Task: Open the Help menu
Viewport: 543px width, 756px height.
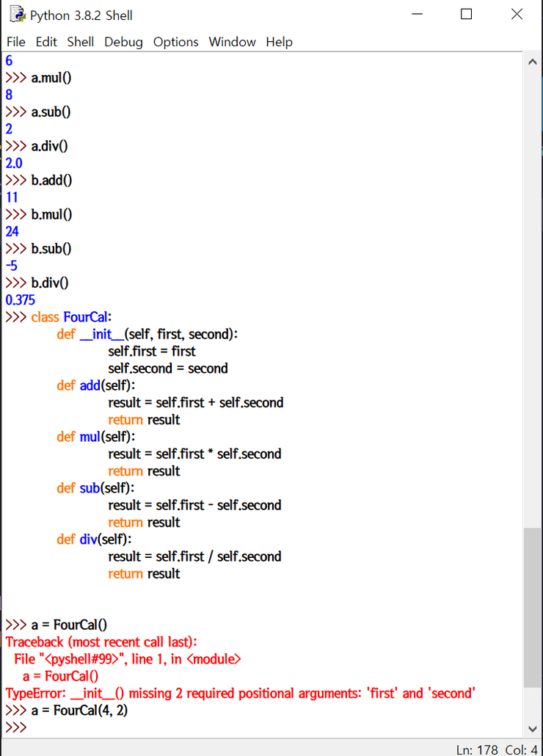Action: pyautogui.click(x=279, y=42)
